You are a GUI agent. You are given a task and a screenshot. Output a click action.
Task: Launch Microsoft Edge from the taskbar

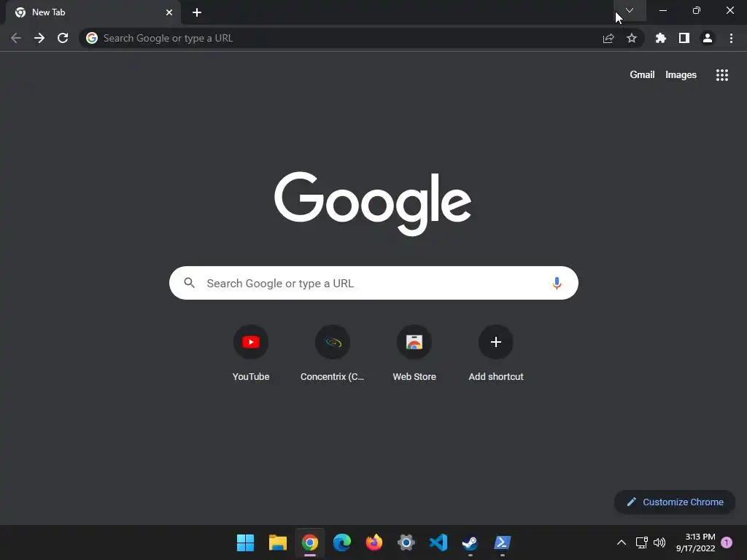point(342,542)
